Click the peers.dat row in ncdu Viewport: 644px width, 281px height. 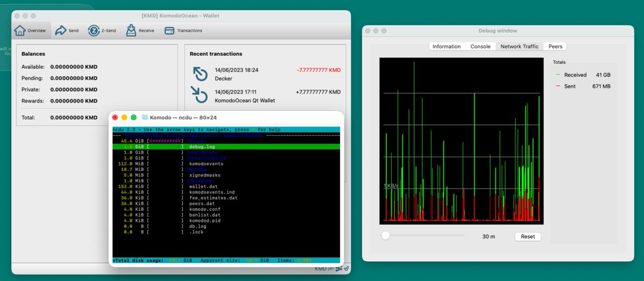[226, 204]
